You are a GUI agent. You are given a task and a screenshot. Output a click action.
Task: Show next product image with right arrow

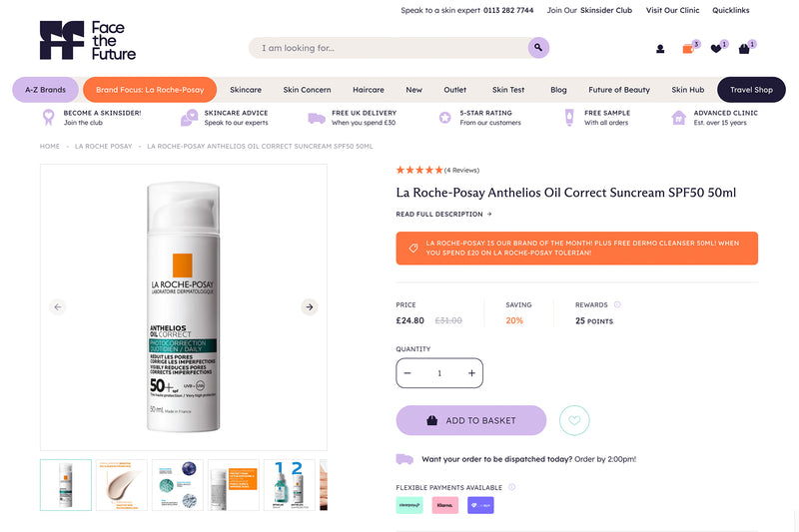point(310,307)
